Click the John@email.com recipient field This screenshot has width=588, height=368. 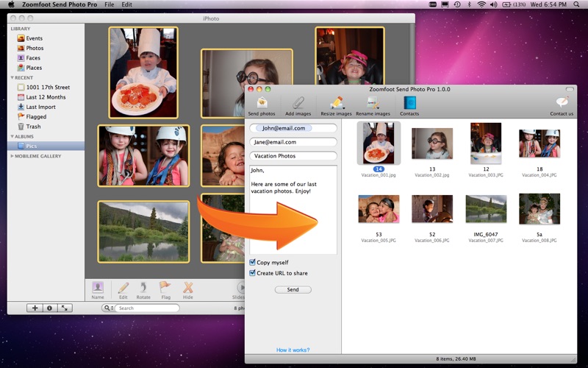tap(293, 128)
